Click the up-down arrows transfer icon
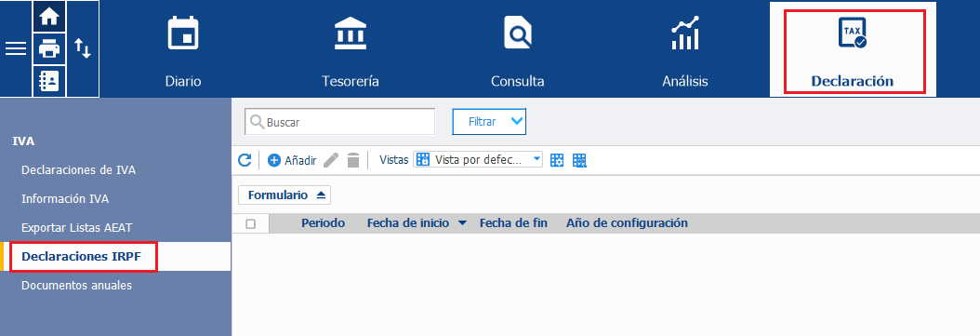Image resolution: width=980 pixels, height=336 pixels. pos(83,48)
